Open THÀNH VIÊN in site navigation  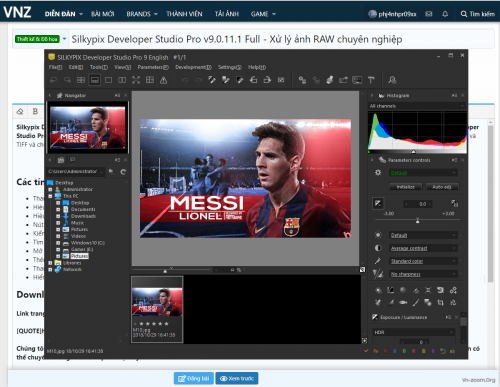(184, 14)
